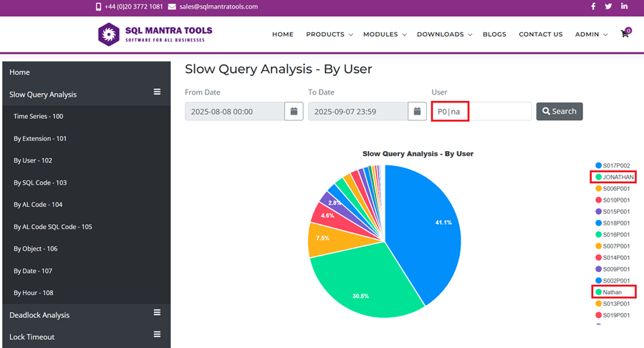Click the phone icon in top bar
This screenshot has width=644, height=348.
pyautogui.click(x=99, y=6)
